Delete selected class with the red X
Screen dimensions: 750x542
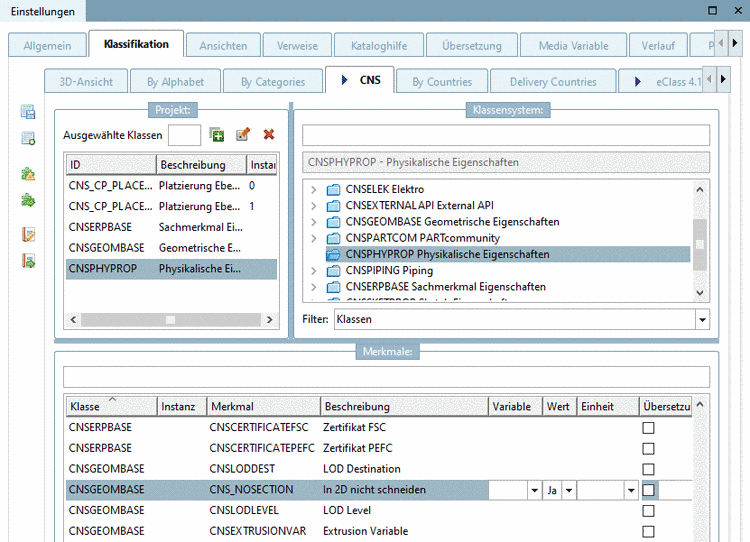(268, 134)
